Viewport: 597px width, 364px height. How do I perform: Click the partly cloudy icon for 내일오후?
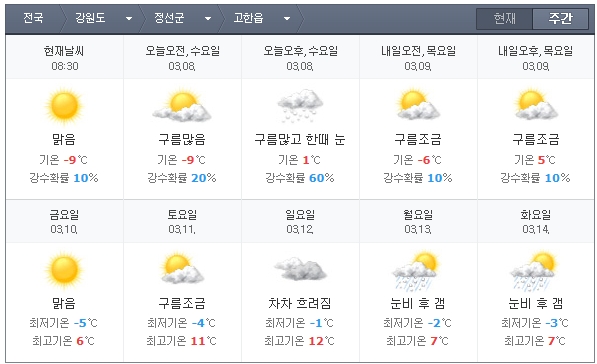pyautogui.click(x=536, y=104)
